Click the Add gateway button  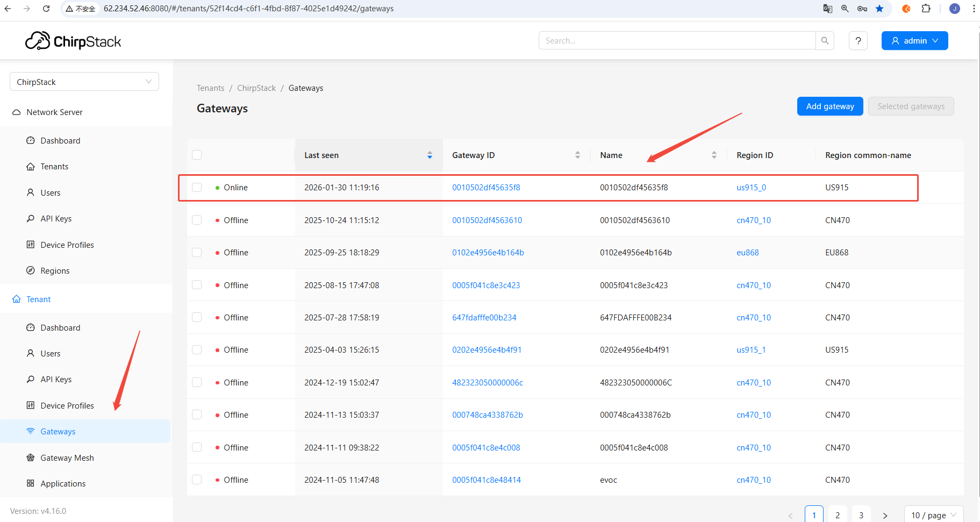(x=829, y=106)
